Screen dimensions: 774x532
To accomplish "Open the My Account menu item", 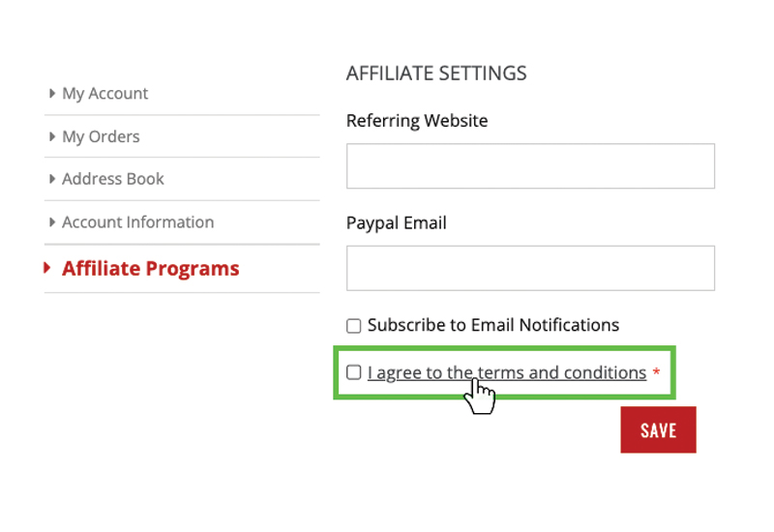I will point(104,94).
